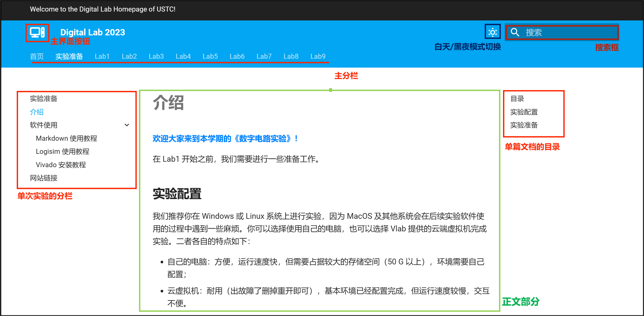Viewport: 644px width, 316px height.
Task: Select 介绍 in the left sidebar
Action: [x=37, y=112]
